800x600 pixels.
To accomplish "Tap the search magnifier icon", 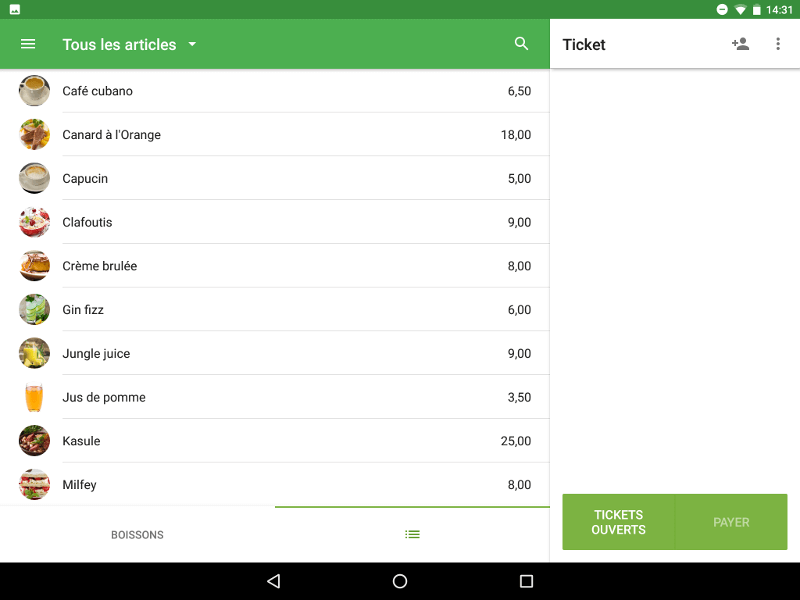I will [x=521, y=44].
